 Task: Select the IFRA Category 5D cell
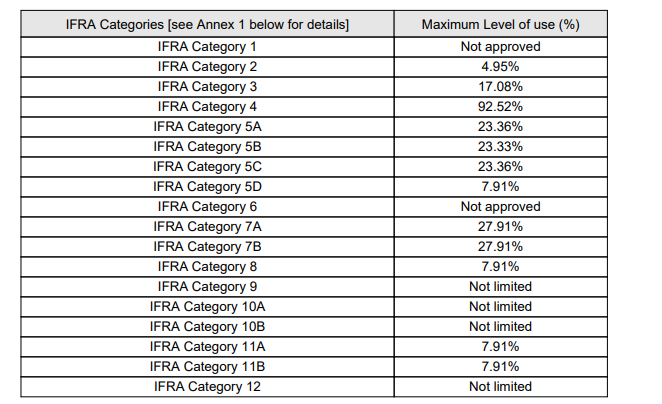pos(207,187)
